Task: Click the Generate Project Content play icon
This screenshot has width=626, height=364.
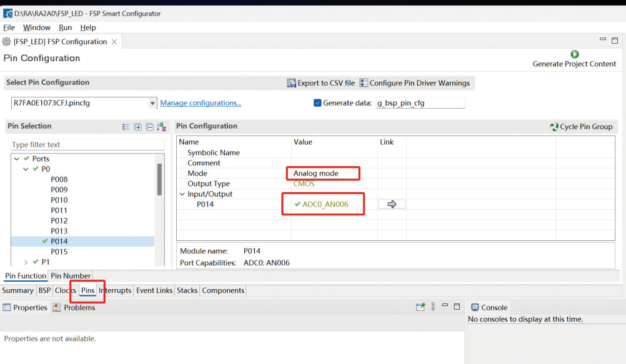Action: 575,54
